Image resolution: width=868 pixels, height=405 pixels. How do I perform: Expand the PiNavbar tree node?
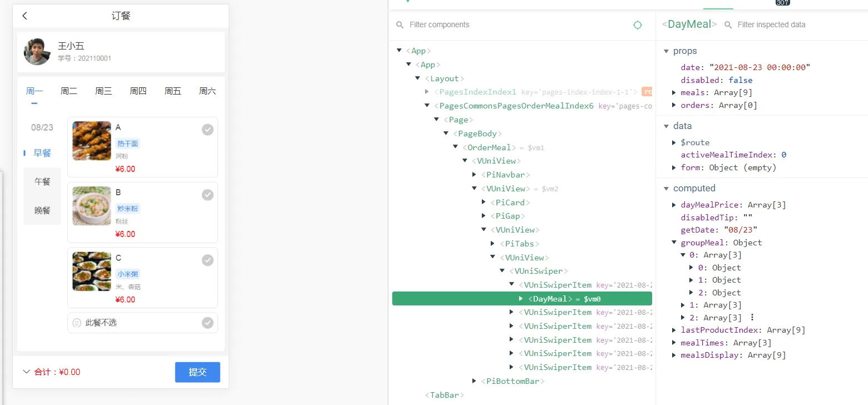click(475, 175)
